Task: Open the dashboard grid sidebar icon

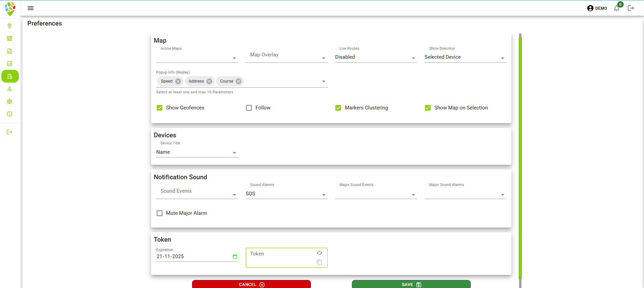Action: pyautogui.click(x=9, y=39)
